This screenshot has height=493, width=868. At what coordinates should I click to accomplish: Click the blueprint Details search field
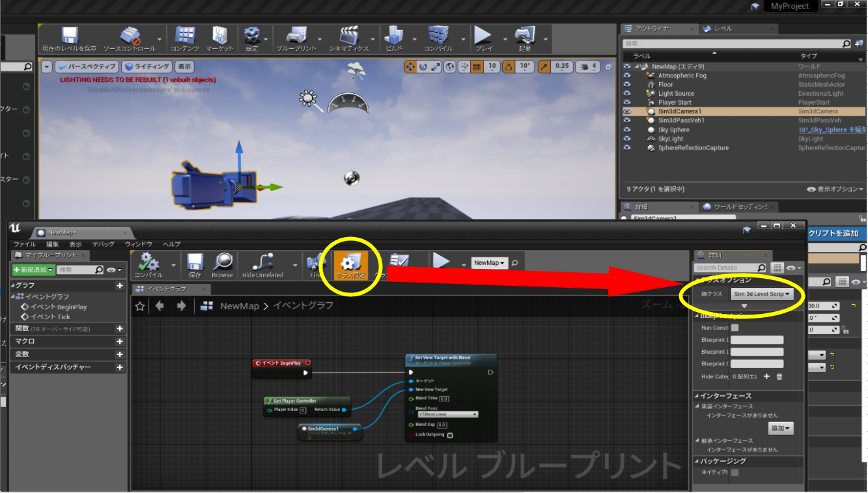tap(730, 268)
